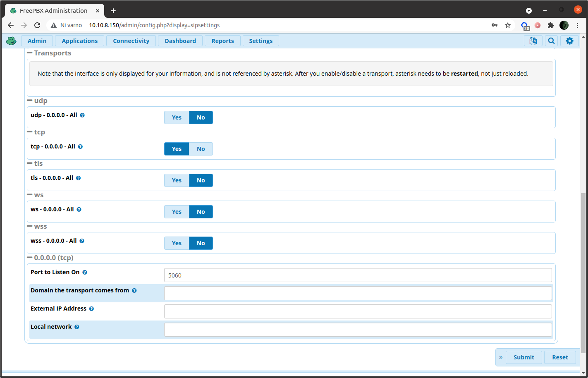Reset the SIP settings form
588x378 pixels.
click(560, 357)
